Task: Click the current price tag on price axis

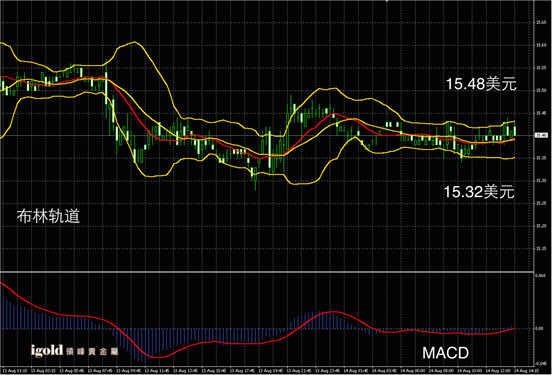Action: coord(541,135)
